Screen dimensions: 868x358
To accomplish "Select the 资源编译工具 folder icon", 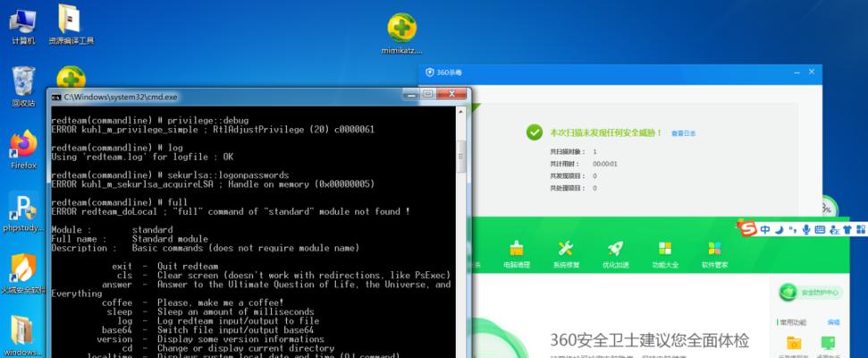I will click(x=71, y=25).
